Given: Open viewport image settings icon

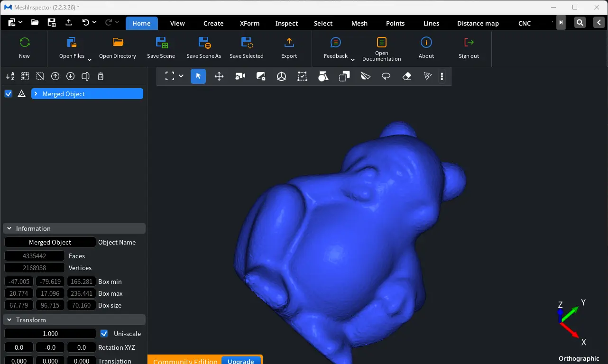Looking at the screenshot, I should point(261,76).
